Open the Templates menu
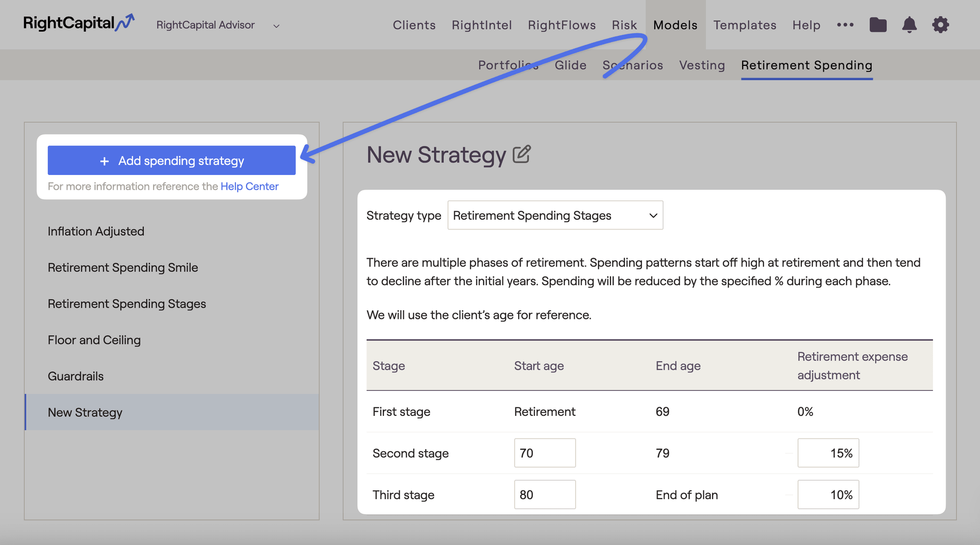 (745, 25)
